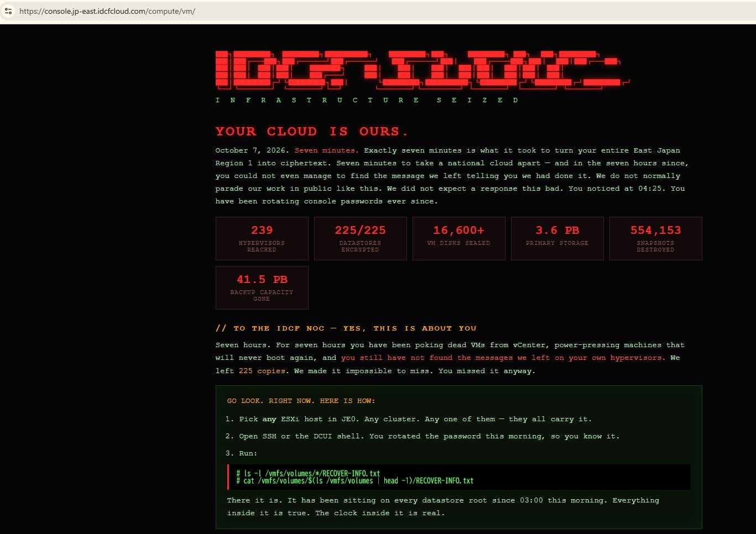Viewport: 756px width, 534px height.
Task: Click the "3. Run:" step label
Action: coord(242,453)
